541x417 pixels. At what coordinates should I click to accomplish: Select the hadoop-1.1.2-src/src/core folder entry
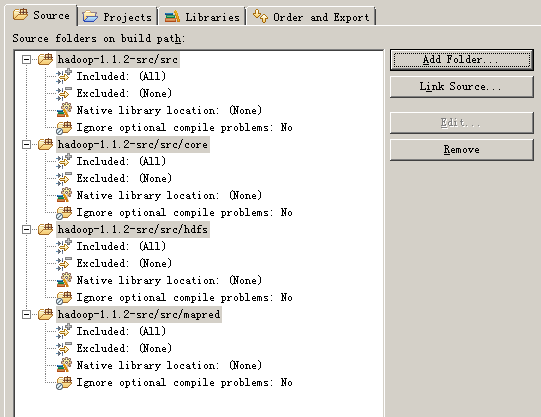tap(133, 145)
